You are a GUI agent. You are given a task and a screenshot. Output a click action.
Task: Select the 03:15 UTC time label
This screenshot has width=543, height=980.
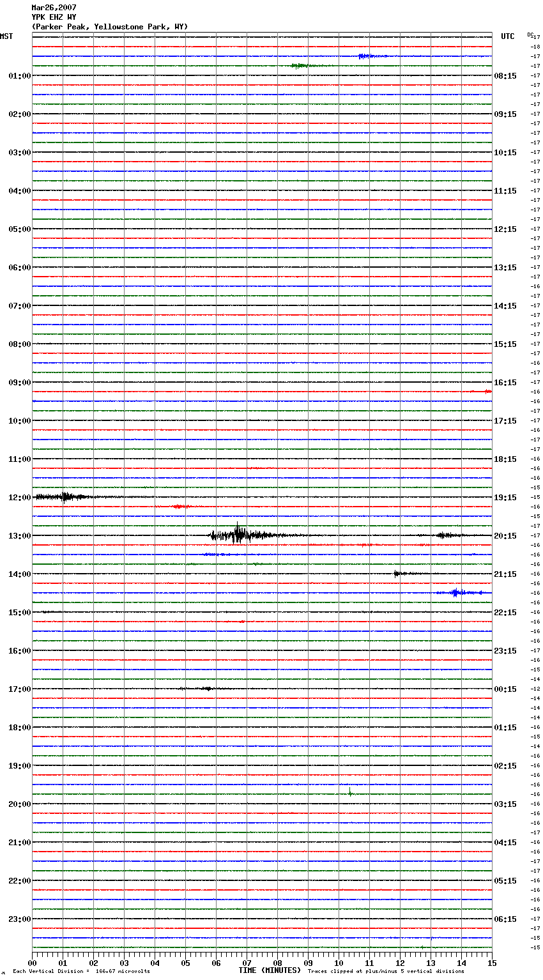pos(505,804)
